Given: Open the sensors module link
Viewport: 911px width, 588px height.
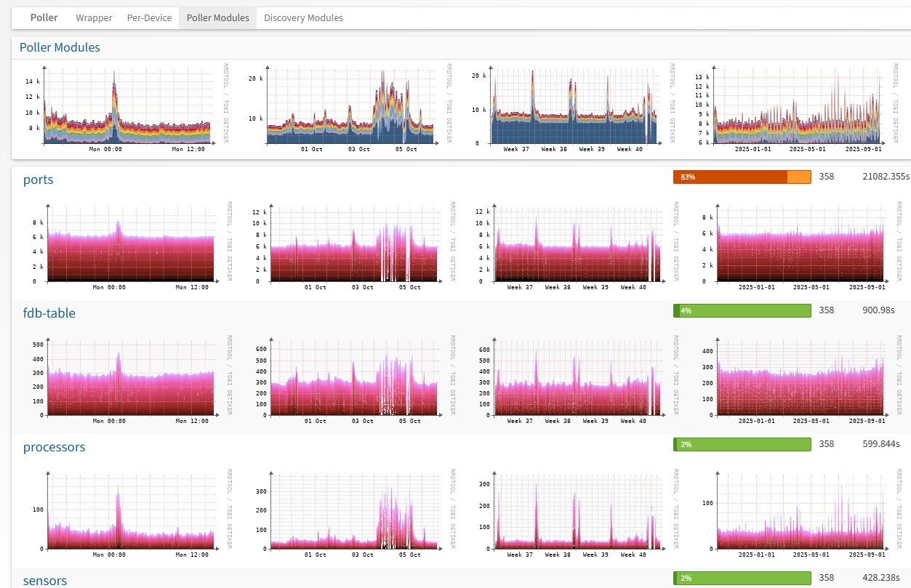Looking at the screenshot, I should coord(44,580).
